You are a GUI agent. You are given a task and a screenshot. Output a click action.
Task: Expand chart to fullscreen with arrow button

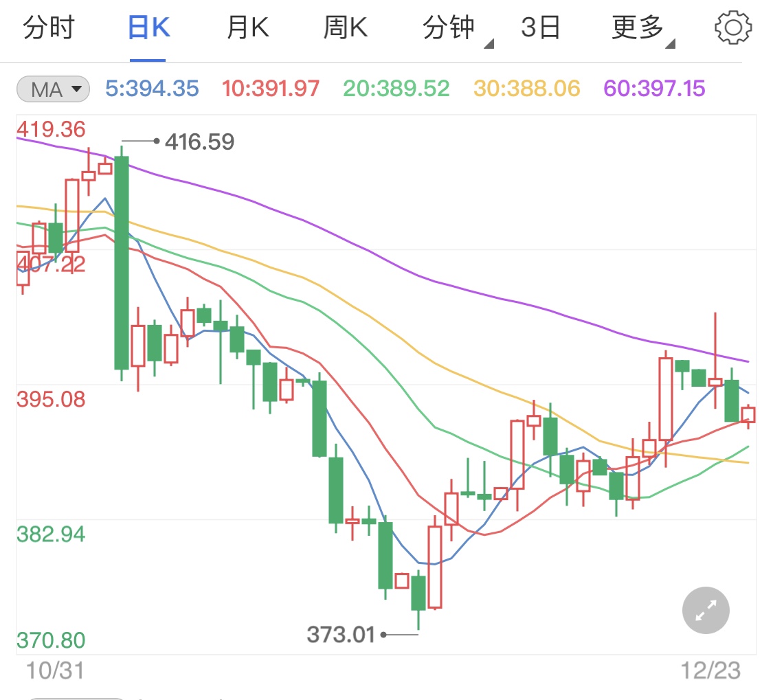[706, 610]
